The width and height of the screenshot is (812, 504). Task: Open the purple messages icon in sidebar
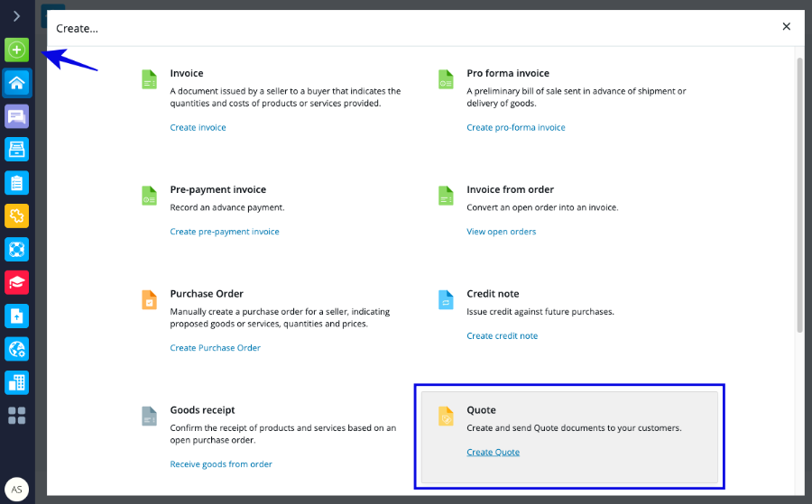tap(17, 116)
